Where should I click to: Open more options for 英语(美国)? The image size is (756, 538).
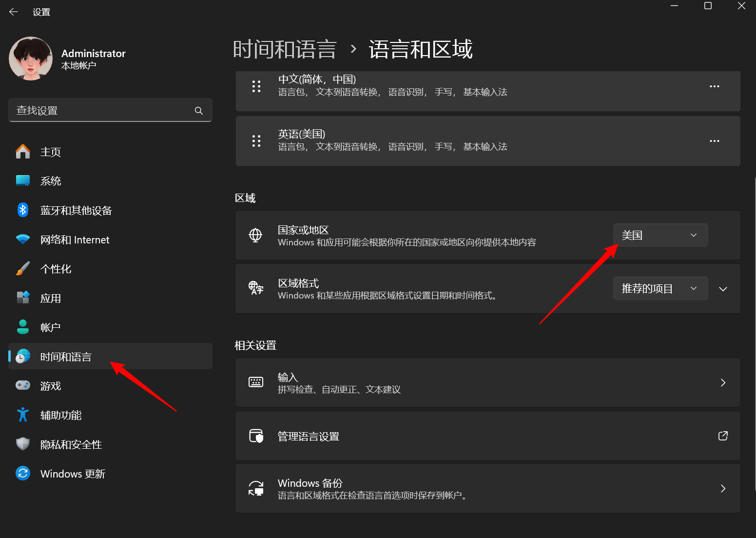point(715,141)
